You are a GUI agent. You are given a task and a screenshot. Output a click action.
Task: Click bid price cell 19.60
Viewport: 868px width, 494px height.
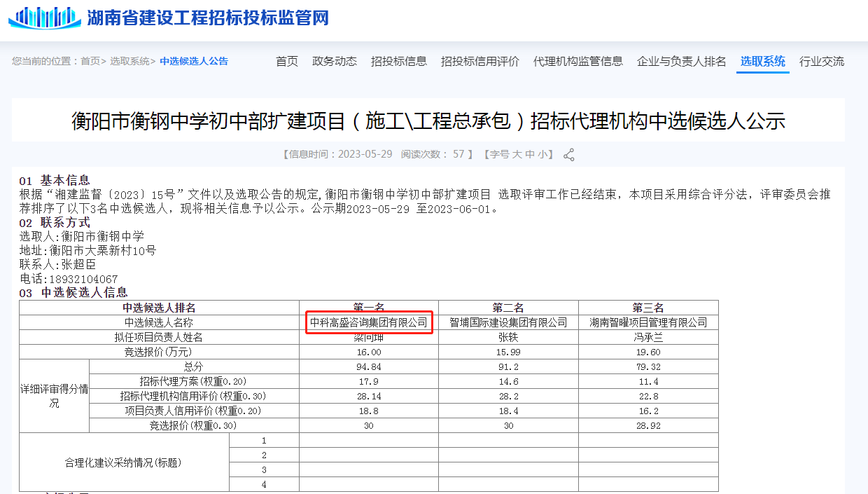click(x=648, y=352)
